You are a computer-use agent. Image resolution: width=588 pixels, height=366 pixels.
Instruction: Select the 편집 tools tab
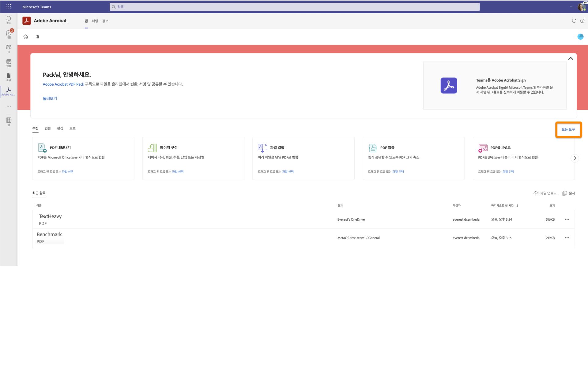(x=60, y=128)
